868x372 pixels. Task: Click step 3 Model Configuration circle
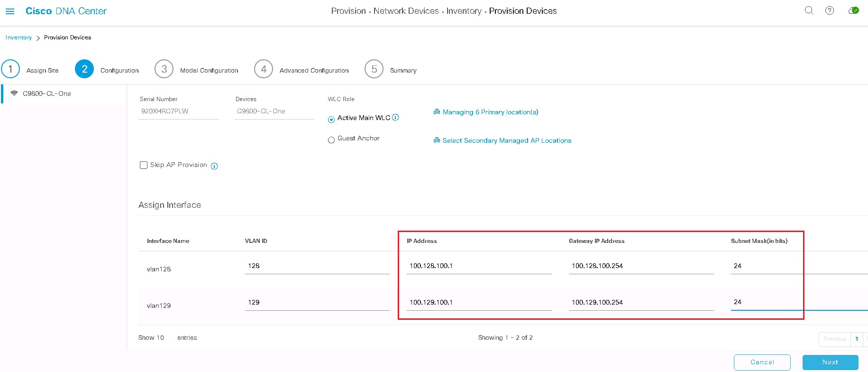click(x=164, y=69)
